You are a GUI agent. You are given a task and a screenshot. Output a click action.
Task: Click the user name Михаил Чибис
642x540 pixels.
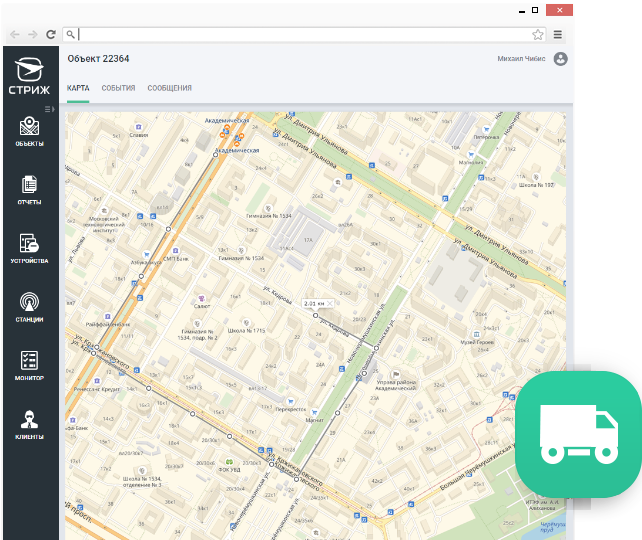(521, 59)
